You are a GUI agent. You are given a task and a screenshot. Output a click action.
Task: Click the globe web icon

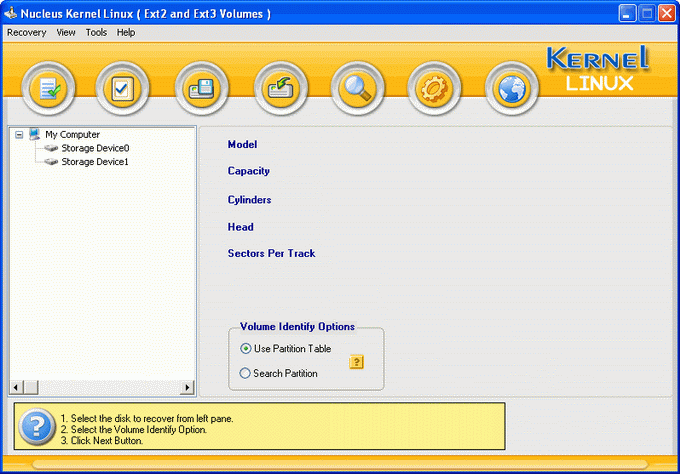512,88
